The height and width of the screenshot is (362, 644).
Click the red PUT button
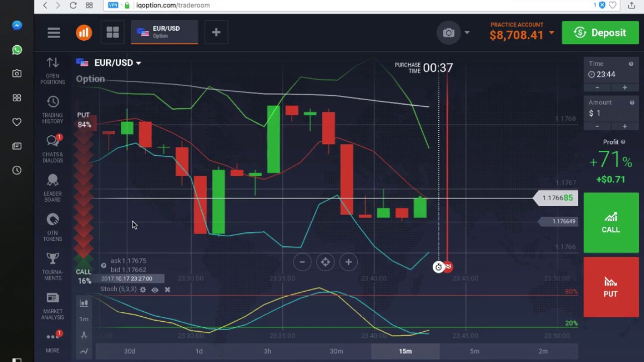(x=611, y=287)
